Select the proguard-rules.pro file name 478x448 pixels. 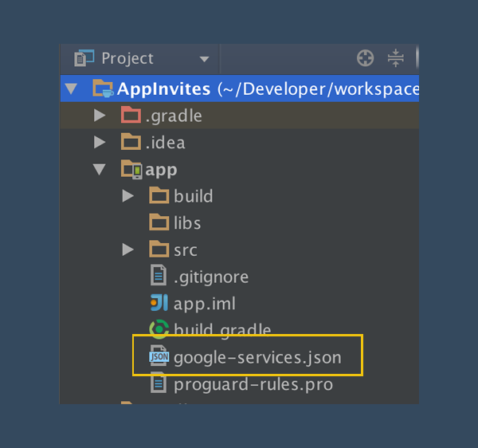point(253,384)
